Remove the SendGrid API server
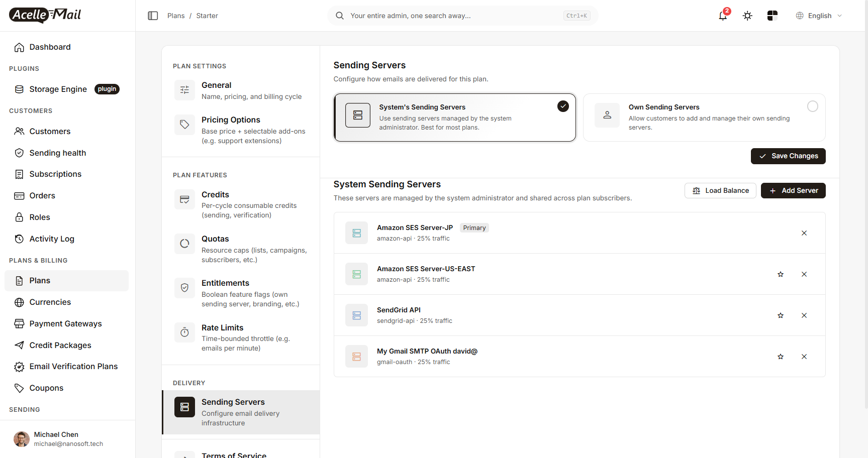868x458 pixels. click(x=804, y=315)
